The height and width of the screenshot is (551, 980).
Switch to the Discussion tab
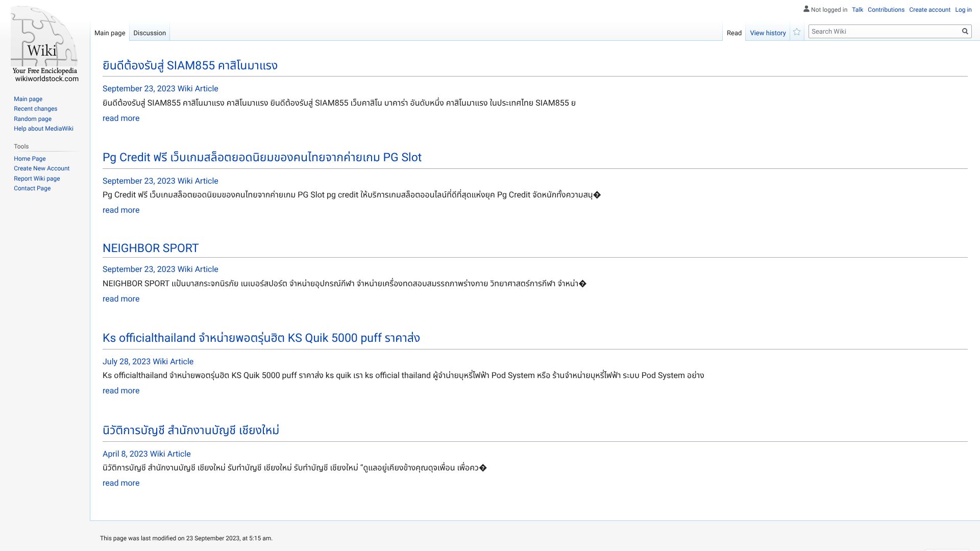pos(150,33)
